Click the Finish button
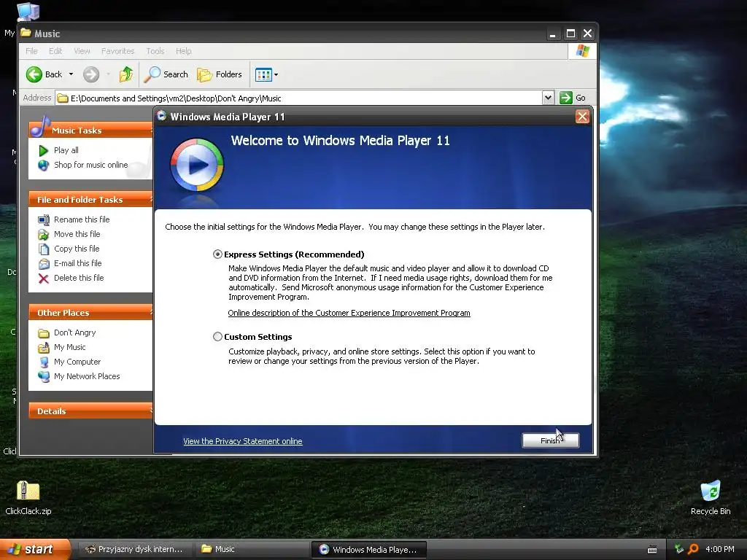The height and width of the screenshot is (560, 747). point(550,440)
